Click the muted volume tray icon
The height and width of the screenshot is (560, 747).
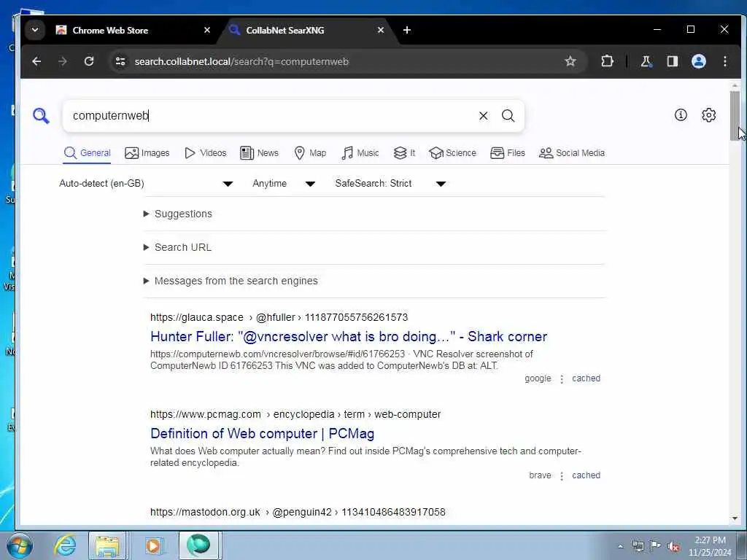tap(673, 546)
